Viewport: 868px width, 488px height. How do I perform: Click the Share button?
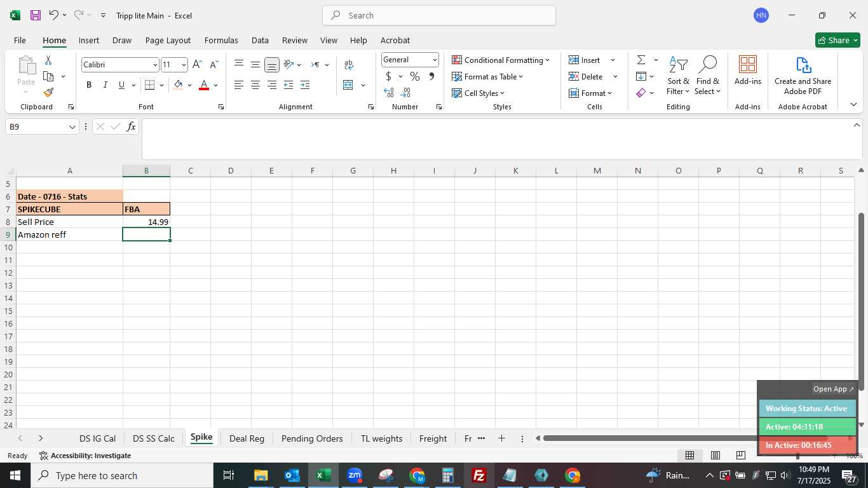point(837,40)
